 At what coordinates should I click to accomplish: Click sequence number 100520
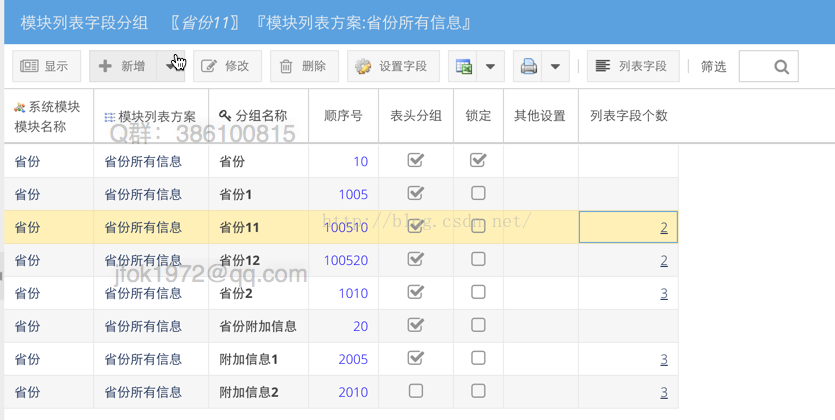pyautogui.click(x=346, y=261)
